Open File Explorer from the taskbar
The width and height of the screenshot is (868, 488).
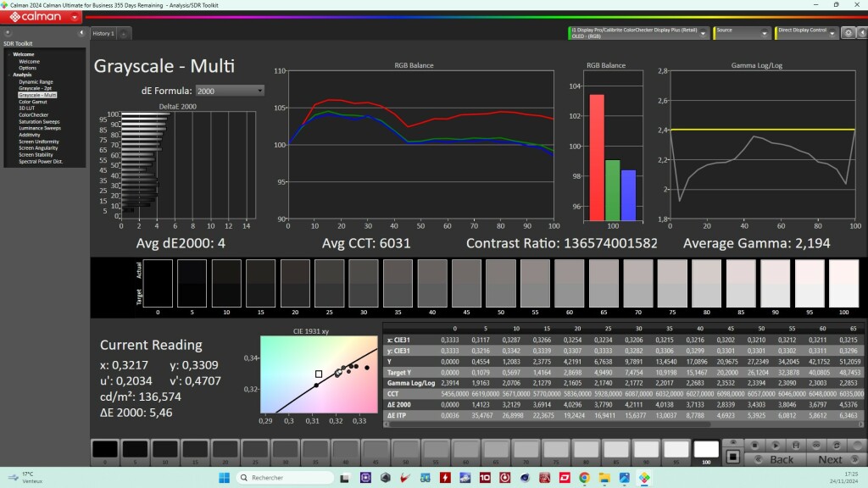tap(604, 478)
